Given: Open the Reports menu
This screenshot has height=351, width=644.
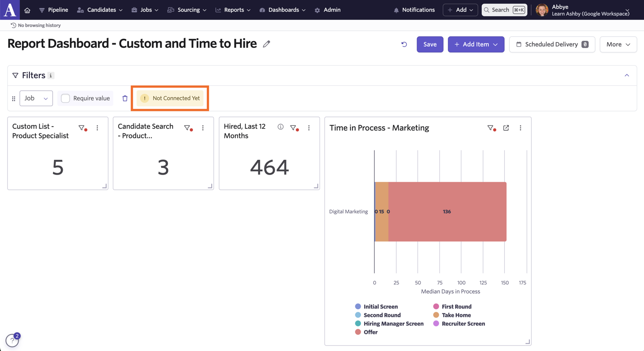Looking at the screenshot, I should click(233, 10).
